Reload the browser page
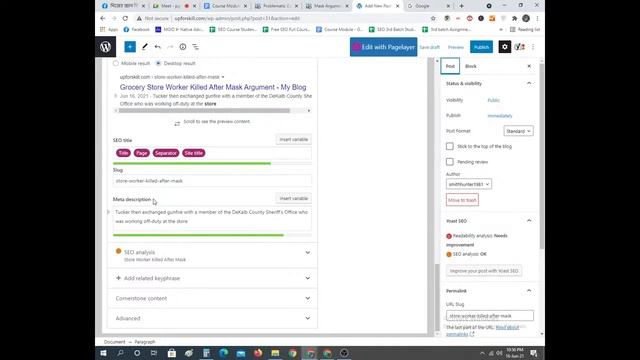Image resolution: width=640 pixels, height=360 pixels. [125, 18]
